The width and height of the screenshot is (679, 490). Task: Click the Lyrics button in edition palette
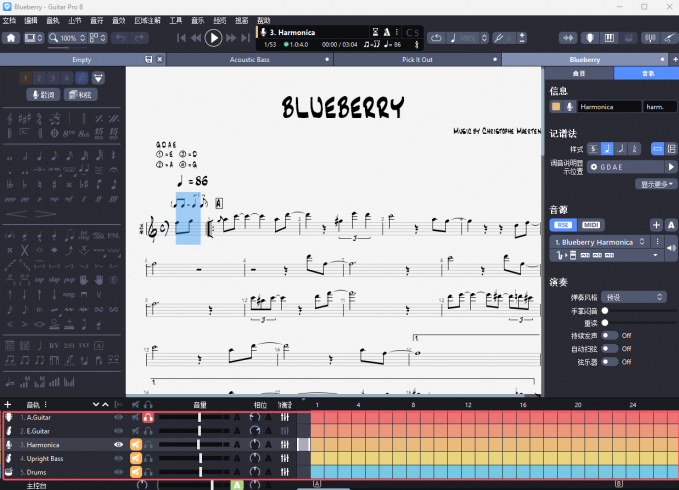click(x=43, y=94)
